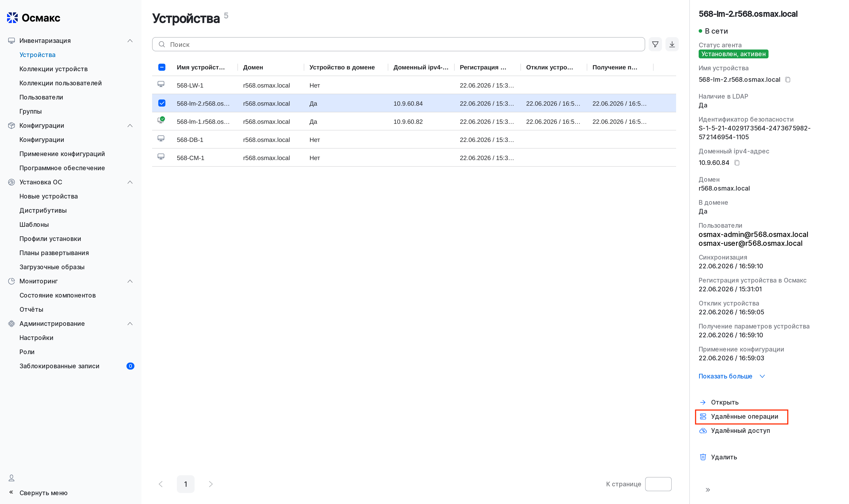Open Настройки
The image size is (849, 504).
point(36,338)
